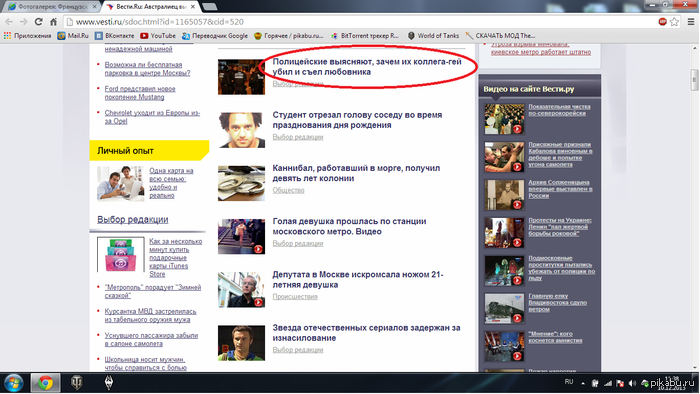Image resolution: width=700 pixels, height=394 pixels.
Task: Launch World of Tanks from taskbar
Action: (x=77, y=383)
